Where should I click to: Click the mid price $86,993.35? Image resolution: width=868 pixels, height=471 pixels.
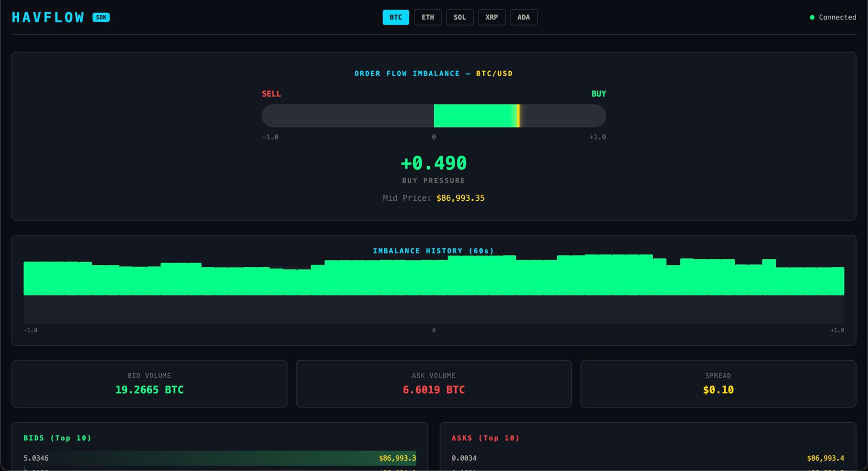[x=461, y=198]
